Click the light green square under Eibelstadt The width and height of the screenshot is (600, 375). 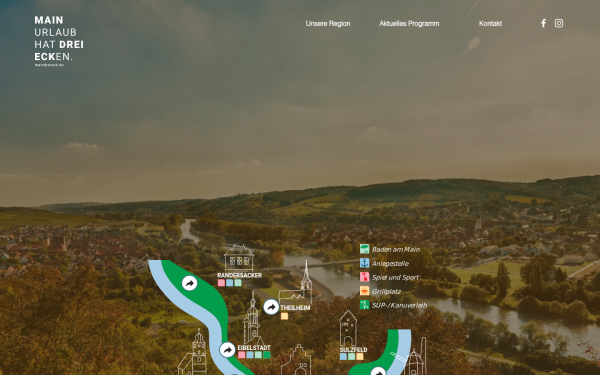(258, 355)
